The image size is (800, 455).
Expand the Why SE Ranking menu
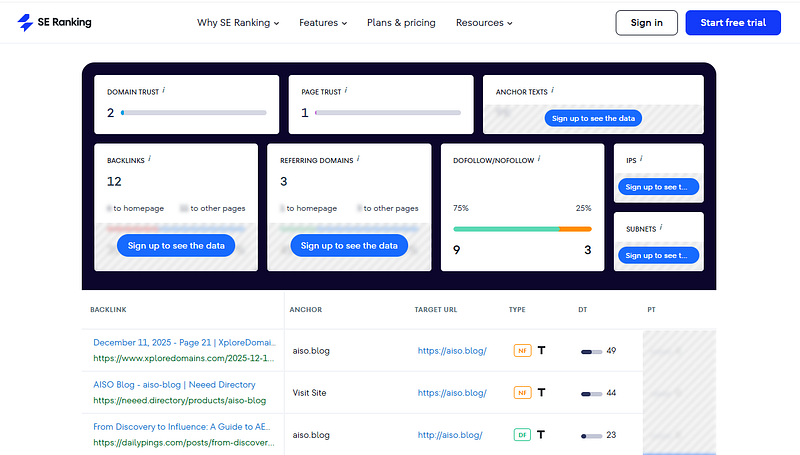click(x=238, y=23)
